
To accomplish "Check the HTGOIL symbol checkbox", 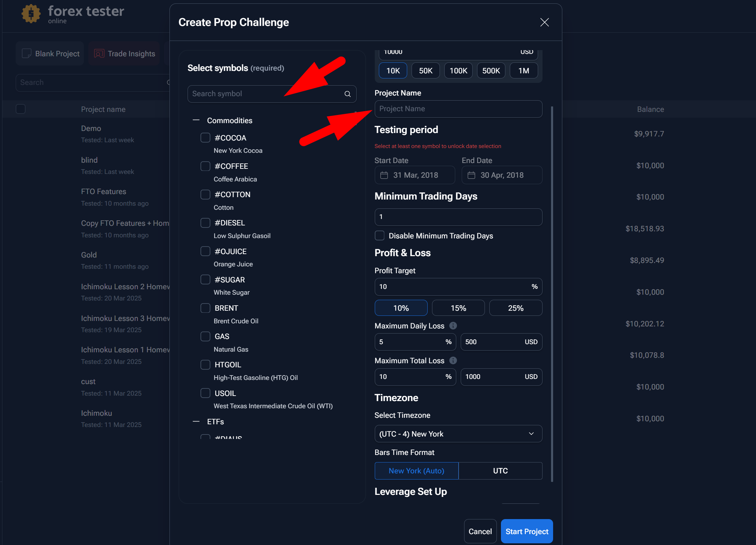I will [205, 365].
